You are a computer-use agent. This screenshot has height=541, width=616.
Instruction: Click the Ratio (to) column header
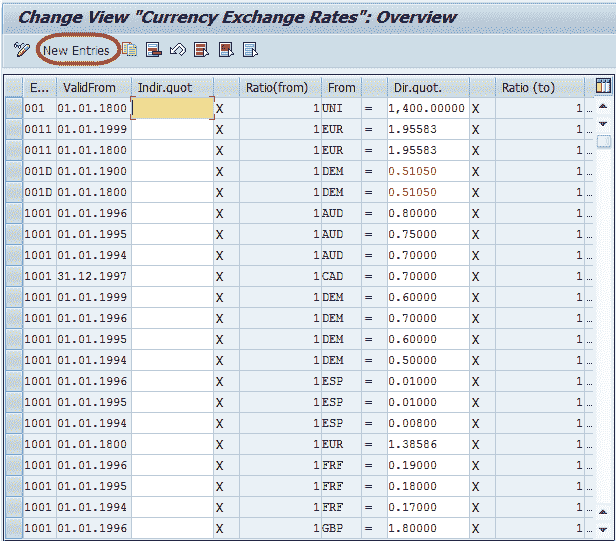pyautogui.click(x=540, y=87)
